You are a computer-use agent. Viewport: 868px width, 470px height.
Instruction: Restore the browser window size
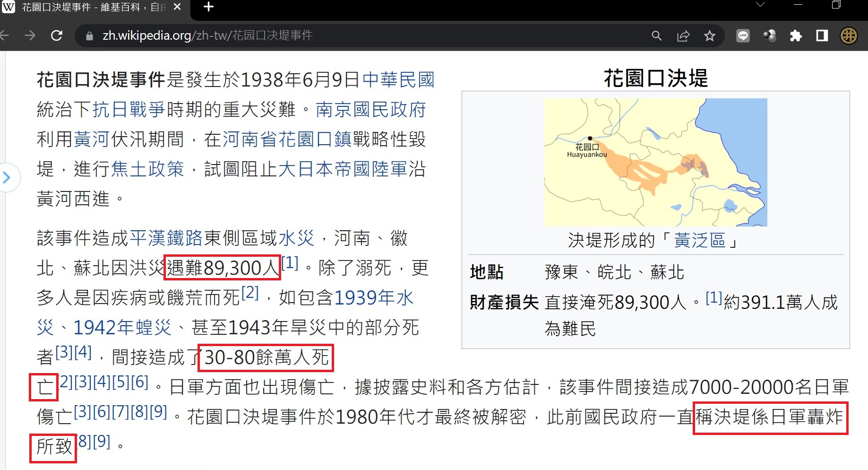[836, 5]
